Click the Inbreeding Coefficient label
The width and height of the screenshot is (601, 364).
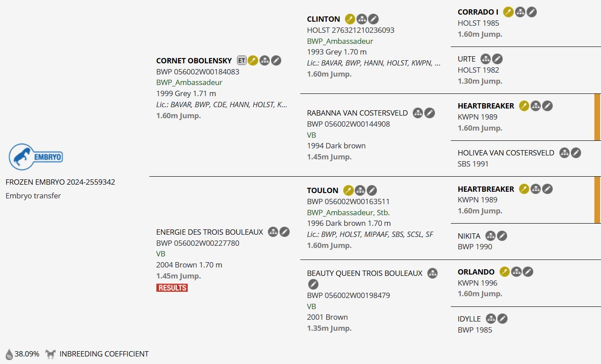pos(104,354)
